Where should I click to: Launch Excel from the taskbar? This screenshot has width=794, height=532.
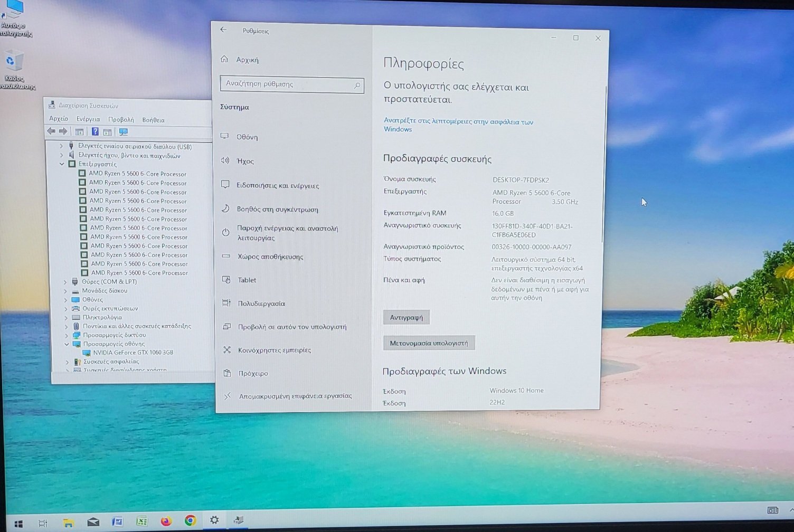(x=141, y=521)
